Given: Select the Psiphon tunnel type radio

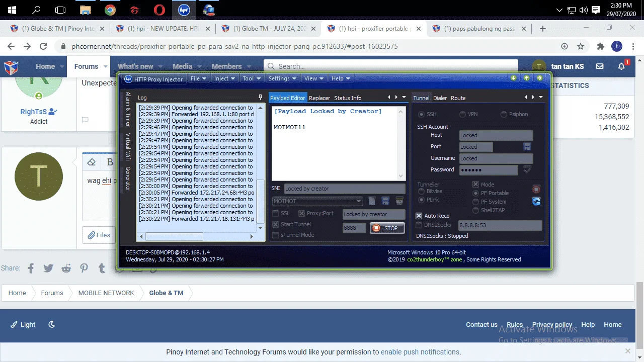Looking at the screenshot, I should 504,115.
